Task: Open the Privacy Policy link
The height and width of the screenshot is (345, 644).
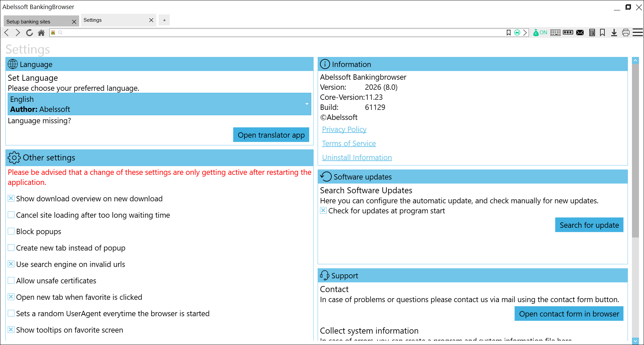Action: tap(344, 129)
